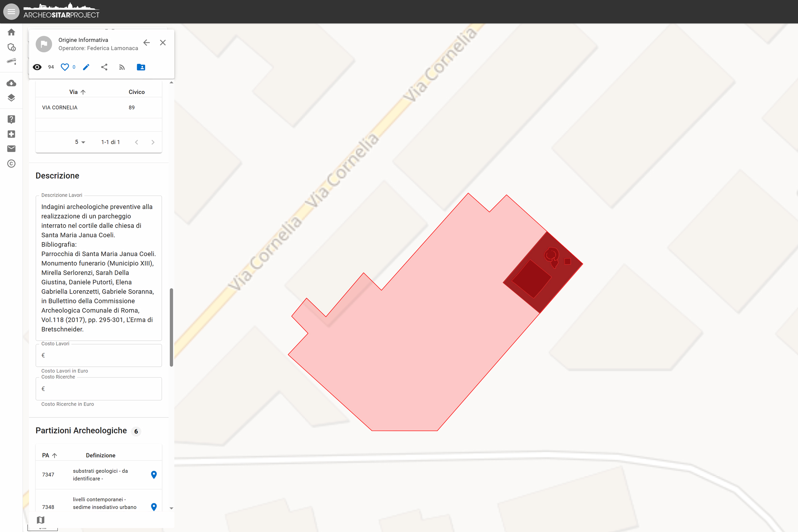This screenshot has width=798, height=532.
Task: Go back using the left arrow button
Action: tap(147, 43)
